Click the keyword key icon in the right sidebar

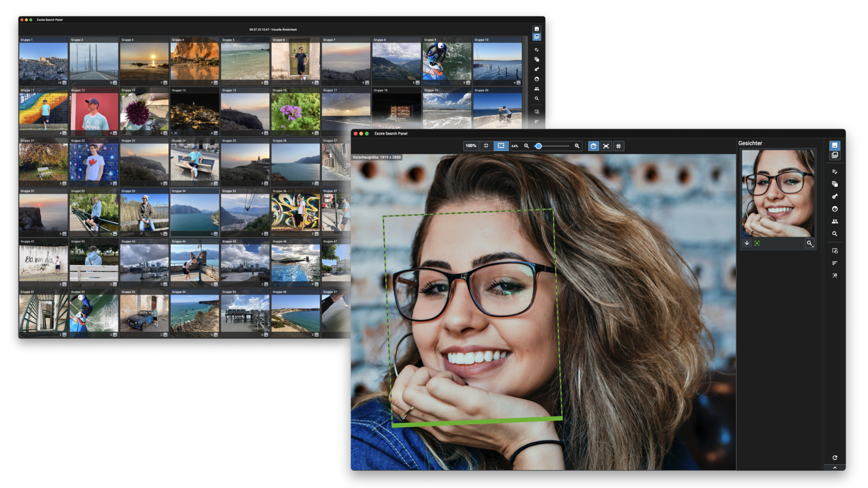pyautogui.click(x=835, y=196)
